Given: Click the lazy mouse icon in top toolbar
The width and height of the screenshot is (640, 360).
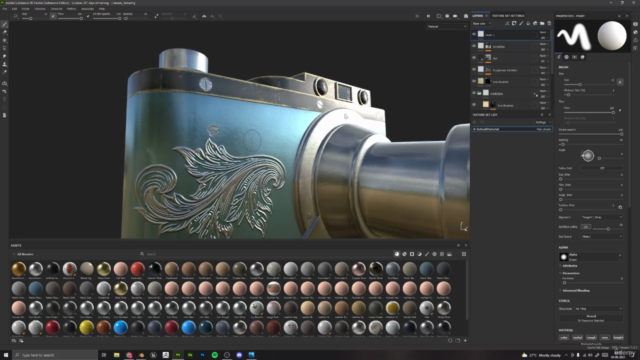Looking at the screenshot, I should tap(157, 16).
